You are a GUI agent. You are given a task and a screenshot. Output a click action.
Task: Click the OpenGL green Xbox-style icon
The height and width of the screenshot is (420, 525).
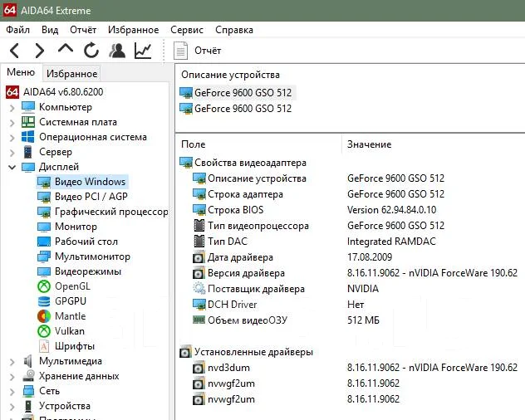[x=44, y=286]
